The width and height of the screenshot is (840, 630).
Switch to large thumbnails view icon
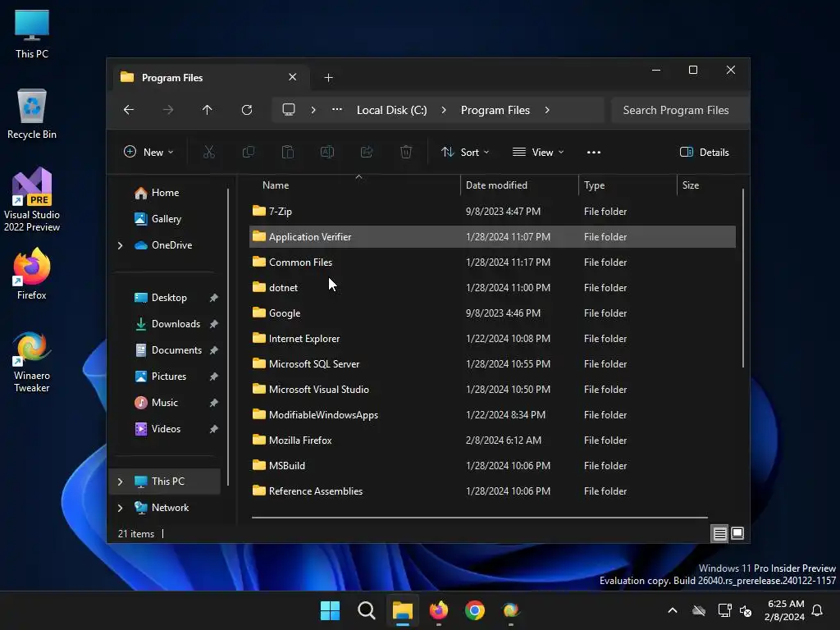click(737, 533)
